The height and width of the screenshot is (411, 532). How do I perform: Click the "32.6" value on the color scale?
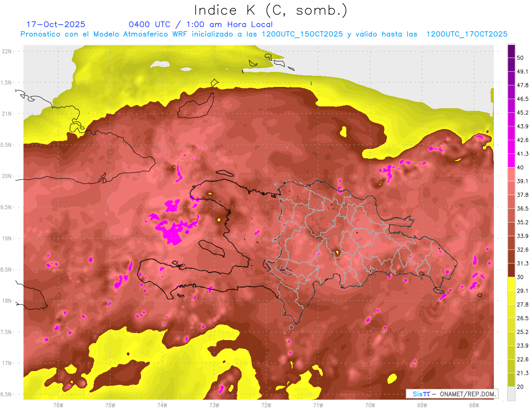(x=523, y=250)
